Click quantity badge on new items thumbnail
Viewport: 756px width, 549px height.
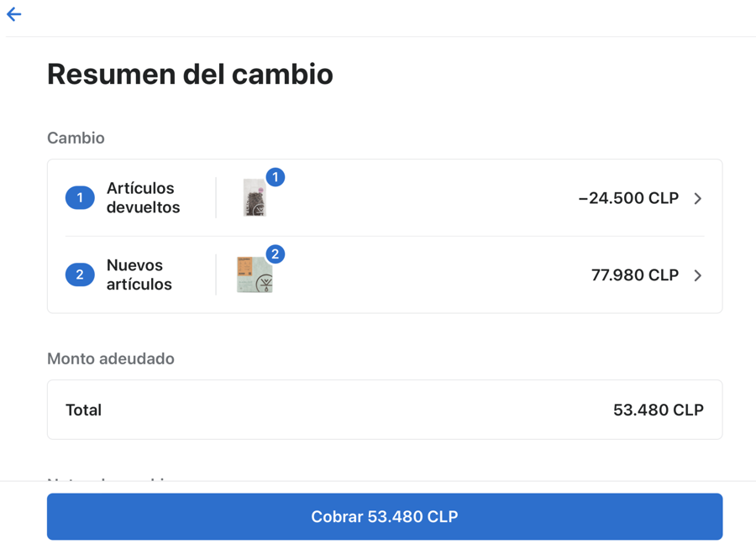click(275, 254)
